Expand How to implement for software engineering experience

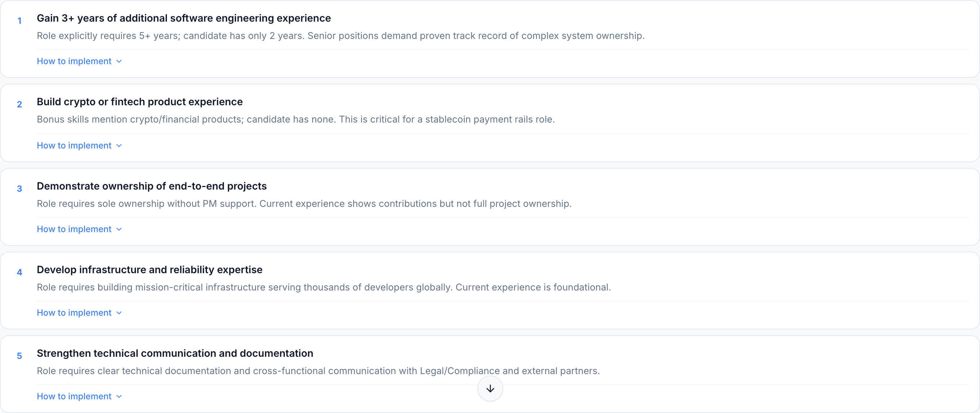[x=74, y=61]
